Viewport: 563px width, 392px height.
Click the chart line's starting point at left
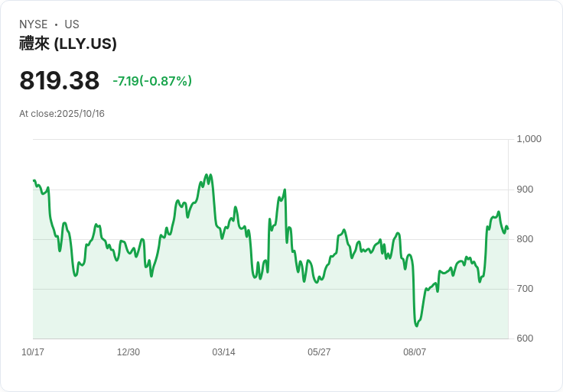pyautogui.click(x=34, y=180)
